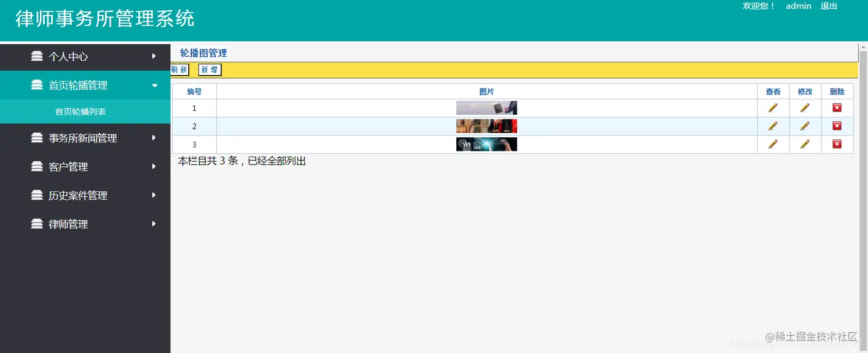Viewport: 868px width, 353px height.
Task: Click the 轮播图管理 panel heading
Action: pyautogui.click(x=203, y=53)
